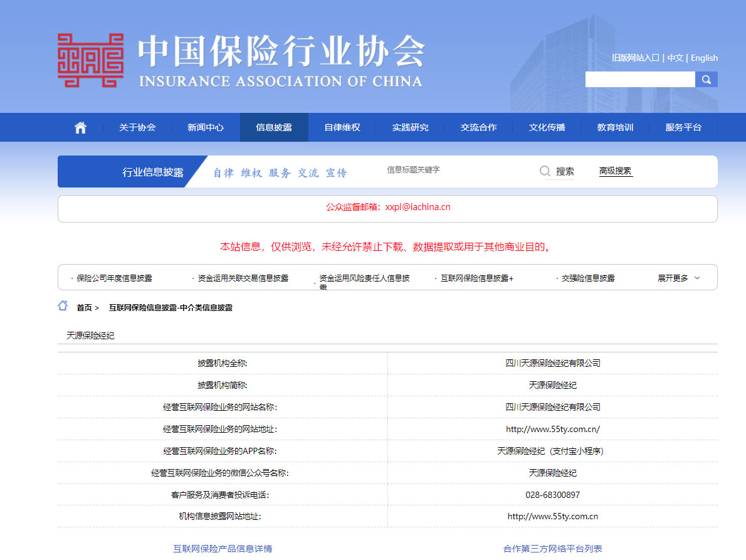This screenshot has height=560, width=746.
Task: Open the 新闻中心 menu
Action: coord(206,127)
